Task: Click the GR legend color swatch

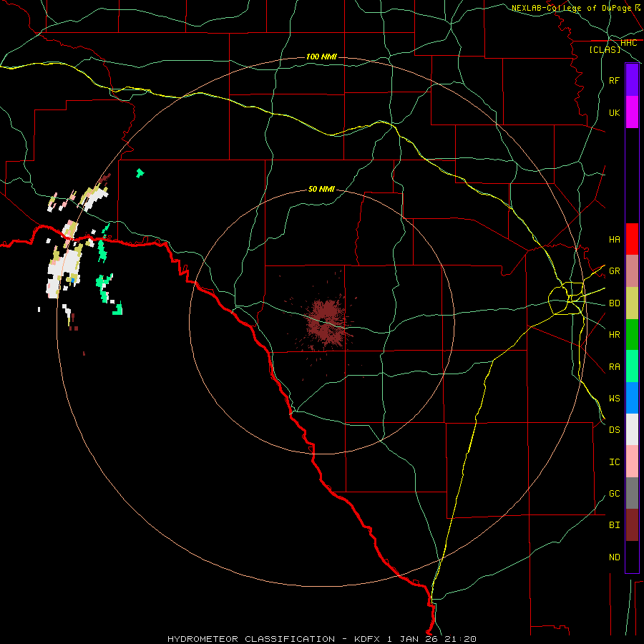Action: pos(632,271)
